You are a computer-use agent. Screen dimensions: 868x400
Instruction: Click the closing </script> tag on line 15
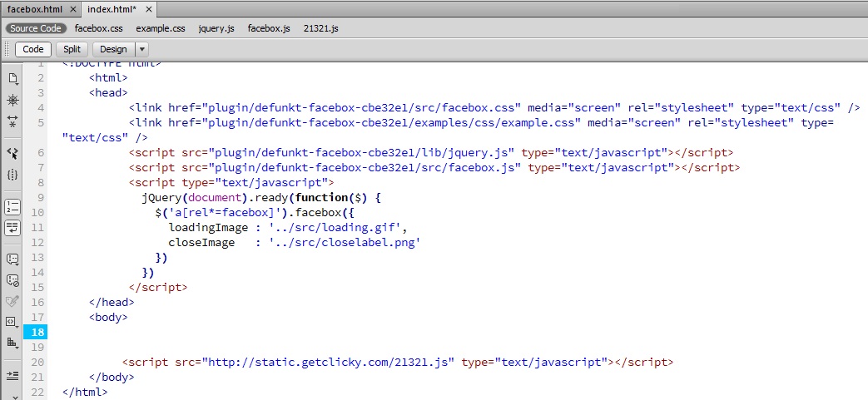pyautogui.click(x=158, y=287)
